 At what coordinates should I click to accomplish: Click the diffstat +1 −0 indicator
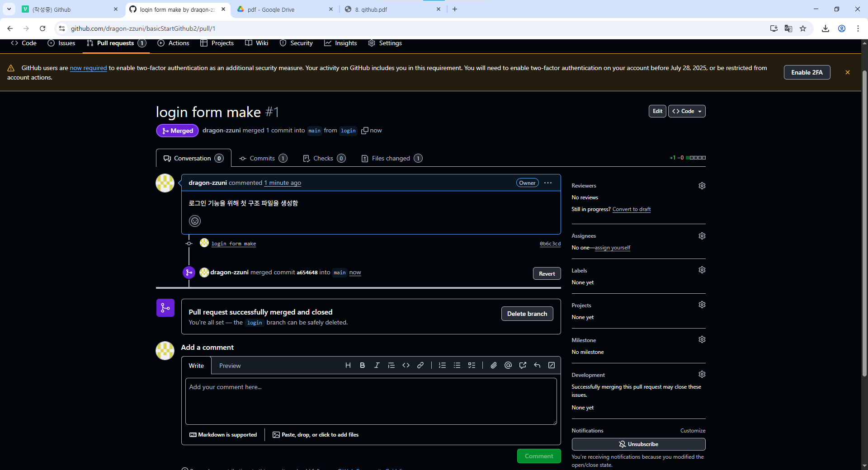click(x=688, y=158)
